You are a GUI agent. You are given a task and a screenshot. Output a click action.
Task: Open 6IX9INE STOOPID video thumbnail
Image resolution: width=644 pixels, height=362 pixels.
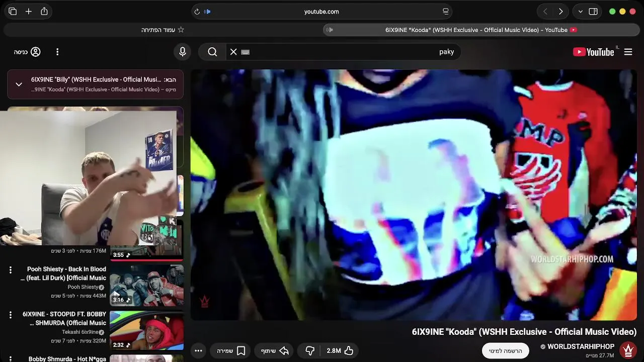point(146,330)
